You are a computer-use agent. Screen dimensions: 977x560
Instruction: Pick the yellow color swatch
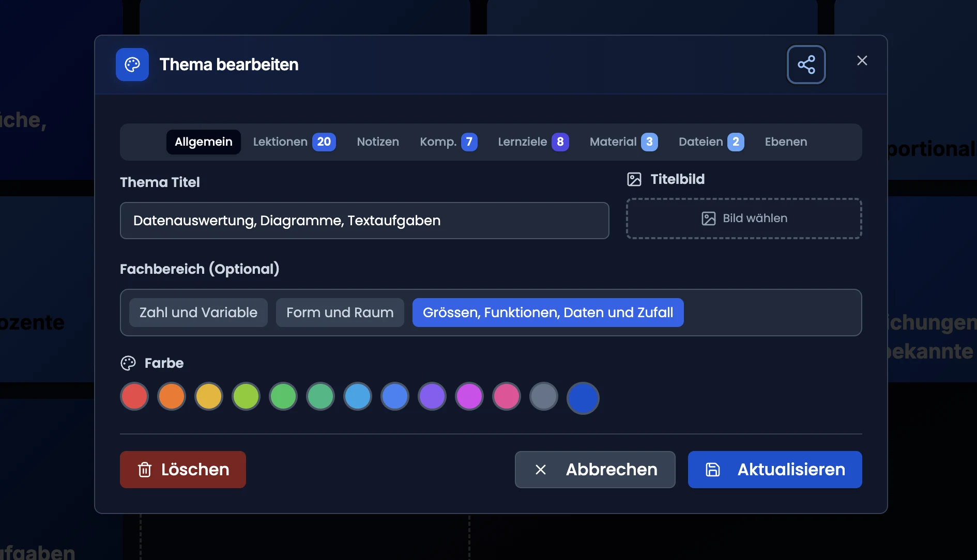click(x=209, y=397)
